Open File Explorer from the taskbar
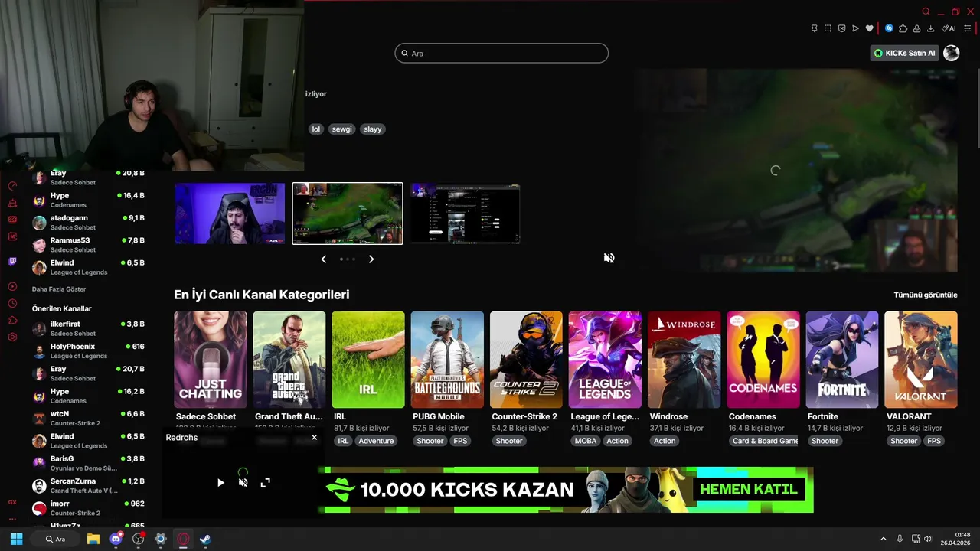The width and height of the screenshot is (980, 551). tap(93, 539)
